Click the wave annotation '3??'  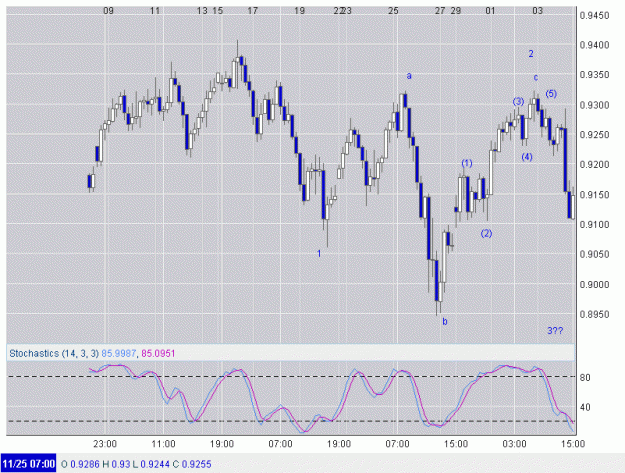(x=555, y=331)
